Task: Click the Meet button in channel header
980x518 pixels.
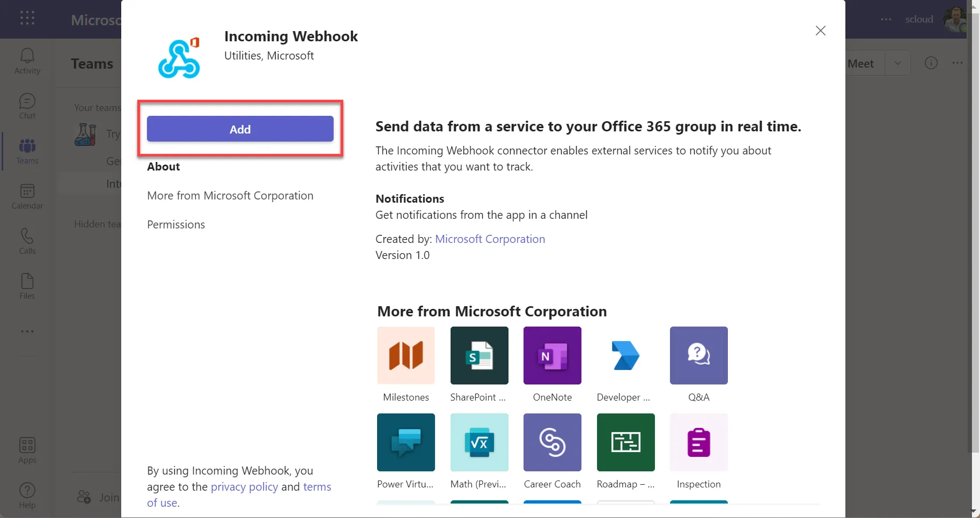Action: 861,63
